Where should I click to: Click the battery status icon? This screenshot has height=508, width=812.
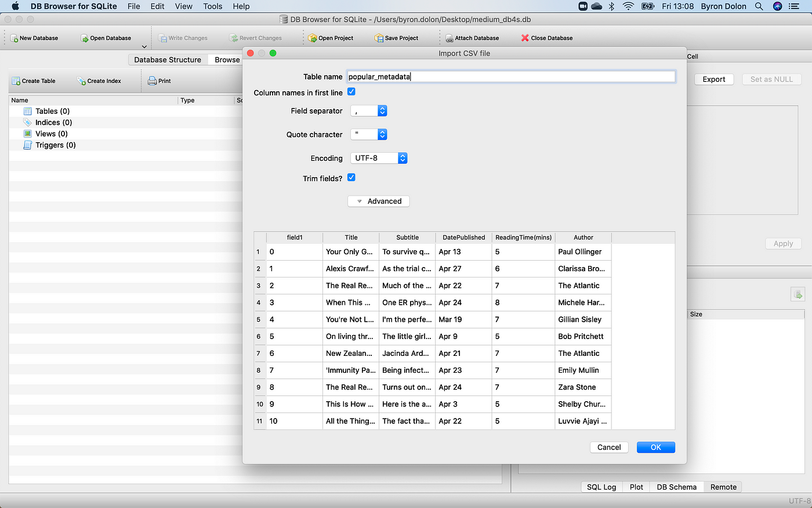[x=648, y=6]
